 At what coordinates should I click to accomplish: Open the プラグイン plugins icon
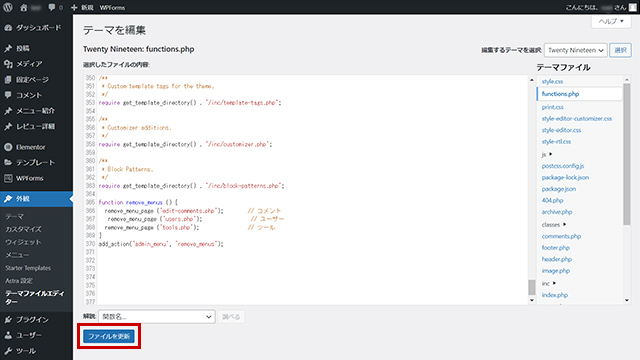coord(8,320)
